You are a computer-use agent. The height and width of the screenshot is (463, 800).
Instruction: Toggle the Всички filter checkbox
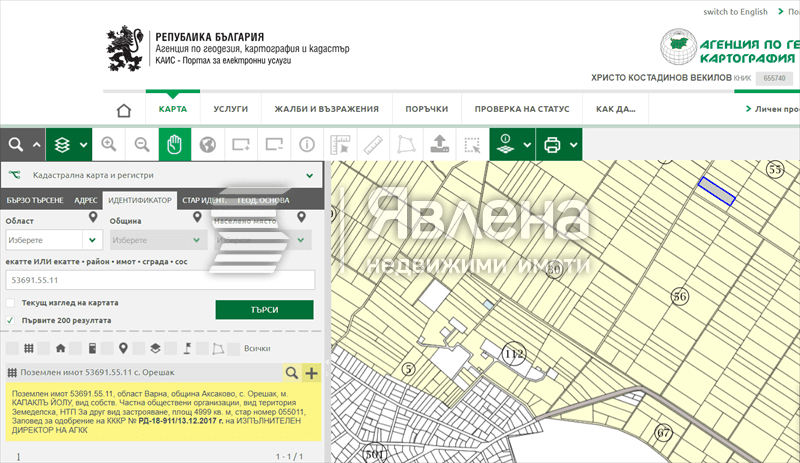[x=234, y=349]
